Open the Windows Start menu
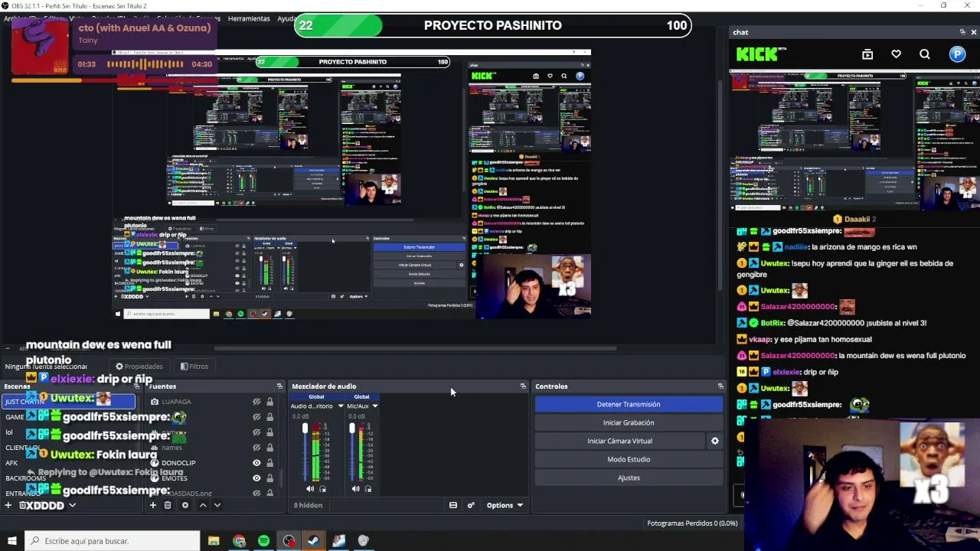This screenshot has width=980, height=551. (12, 541)
